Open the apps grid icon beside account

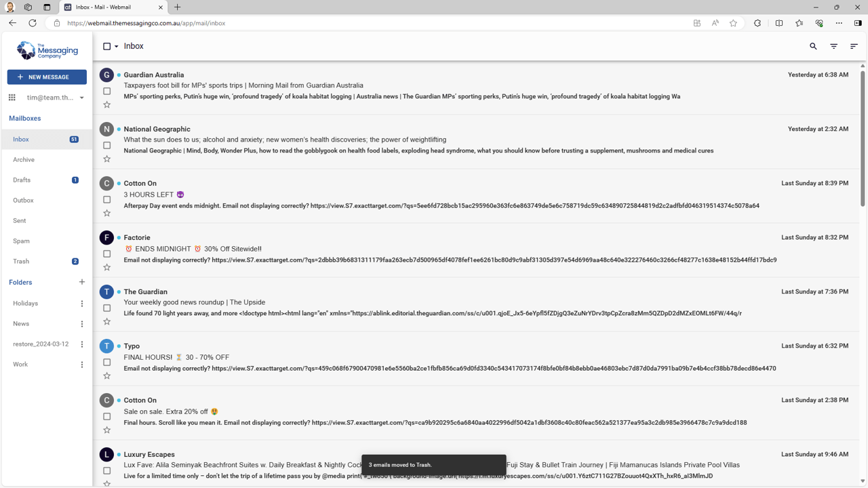[12, 98]
